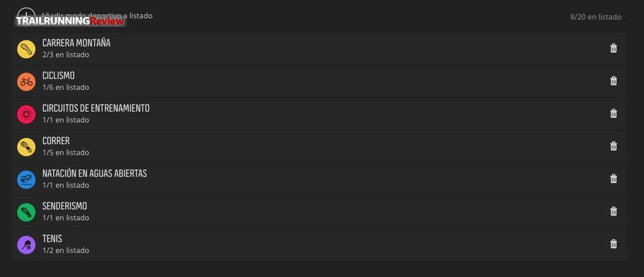Click the yellow Correr running shoe icon
Image resolution: width=644 pixels, height=277 pixels.
(x=26, y=147)
